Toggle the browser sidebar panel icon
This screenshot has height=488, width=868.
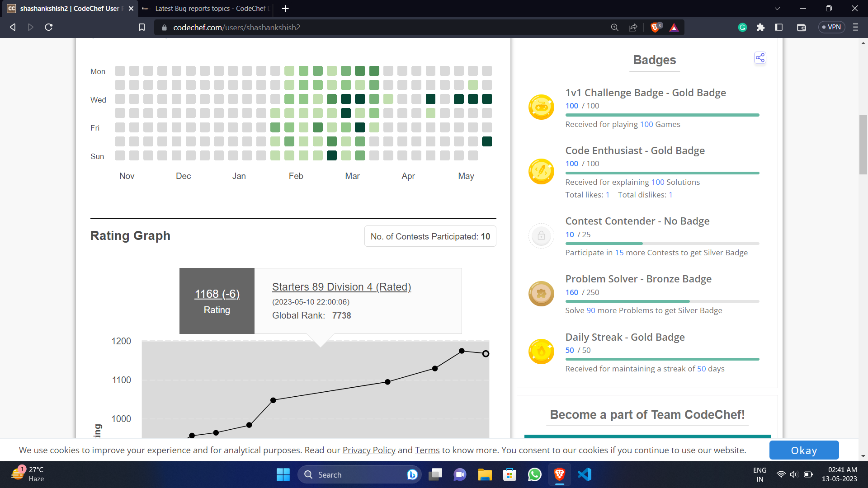[778, 28]
